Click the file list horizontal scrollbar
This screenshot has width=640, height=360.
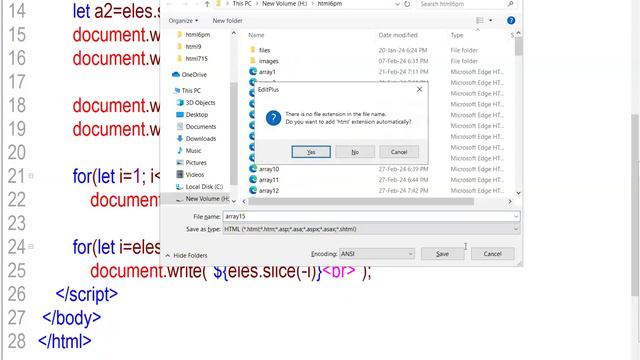[361, 201]
